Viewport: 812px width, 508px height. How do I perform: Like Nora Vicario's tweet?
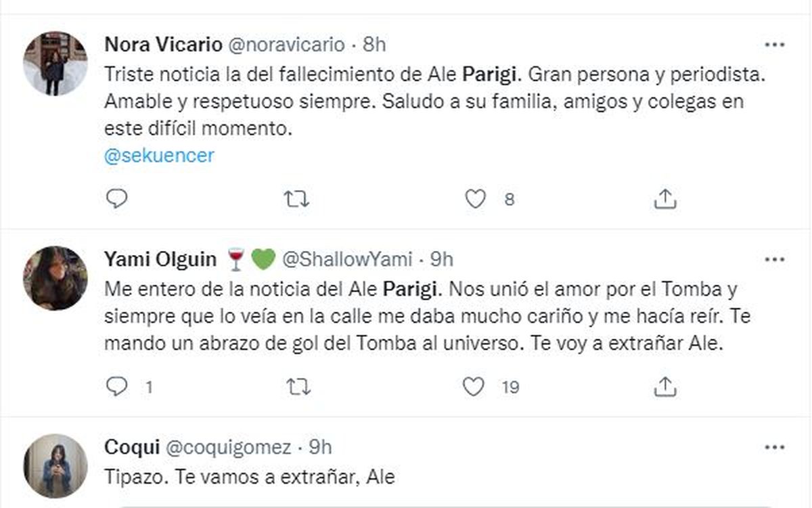pyautogui.click(x=476, y=198)
